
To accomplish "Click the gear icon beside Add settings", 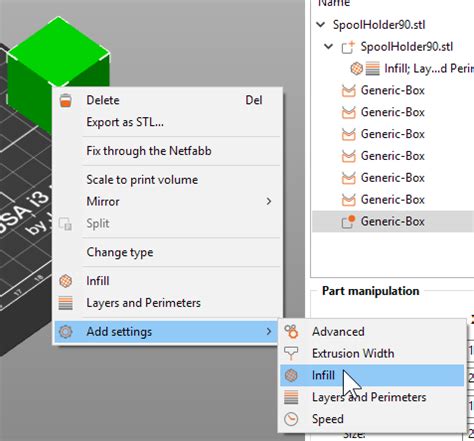I will coord(65,332).
